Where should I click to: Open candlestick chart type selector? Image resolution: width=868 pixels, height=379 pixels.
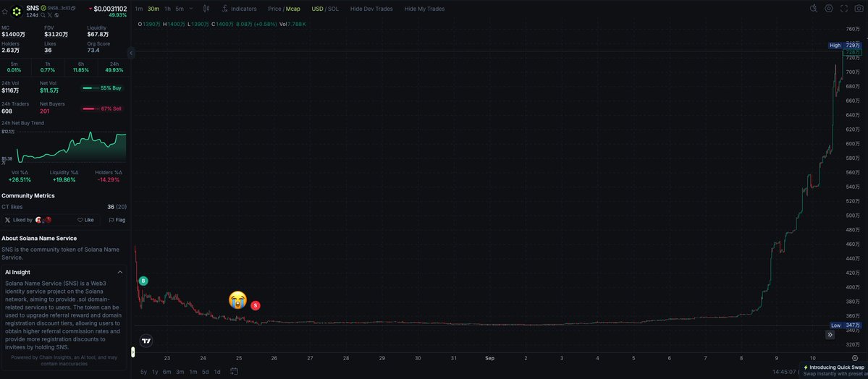206,8
